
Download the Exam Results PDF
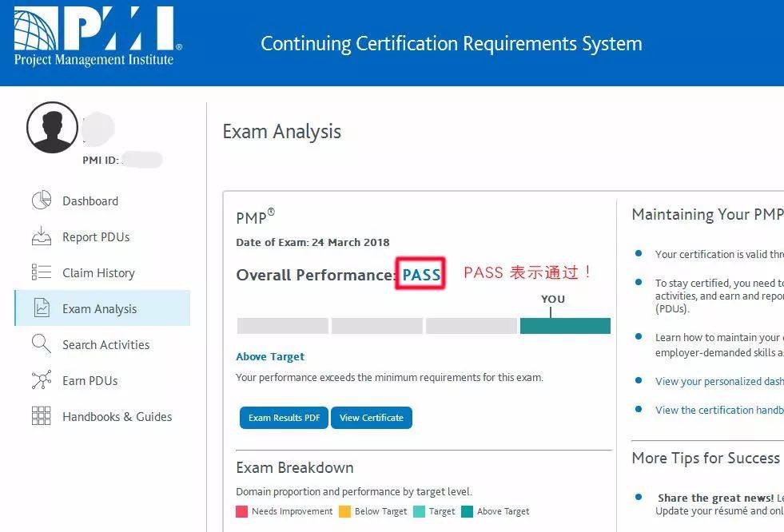[x=284, y=418]
